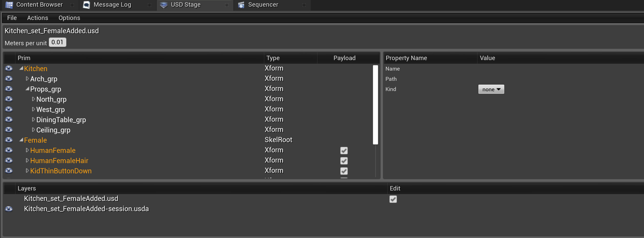Click the Message Log tab icon

point(87,5)
